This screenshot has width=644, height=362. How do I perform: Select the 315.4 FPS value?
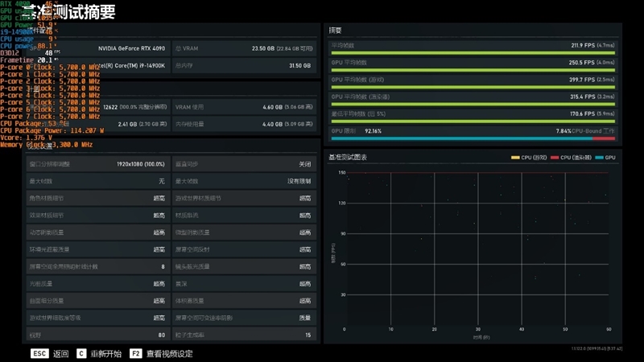pyautogui.click(x=582, y=97)
